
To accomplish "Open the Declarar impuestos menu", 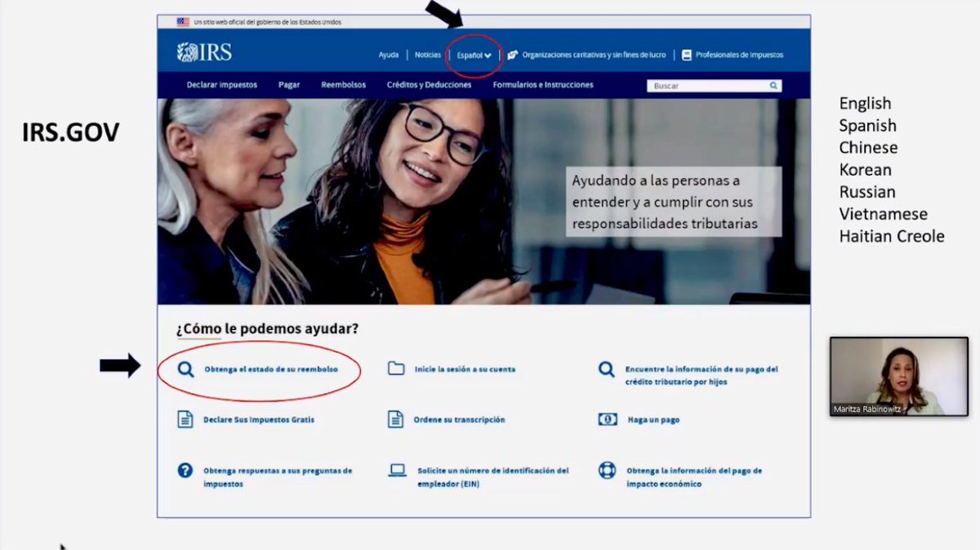I will pyautogui.click(x=222, y=85).
